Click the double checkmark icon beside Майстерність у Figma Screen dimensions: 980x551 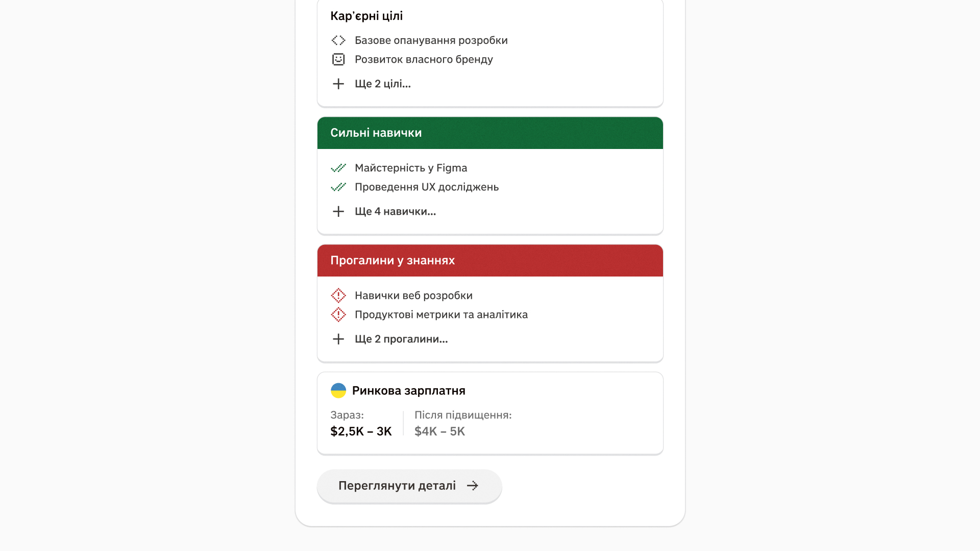[338, 168]
